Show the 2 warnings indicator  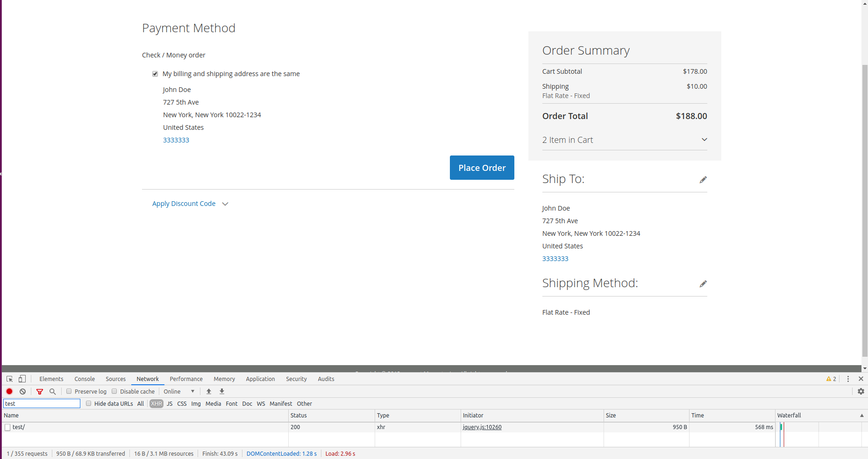point(831,379)
